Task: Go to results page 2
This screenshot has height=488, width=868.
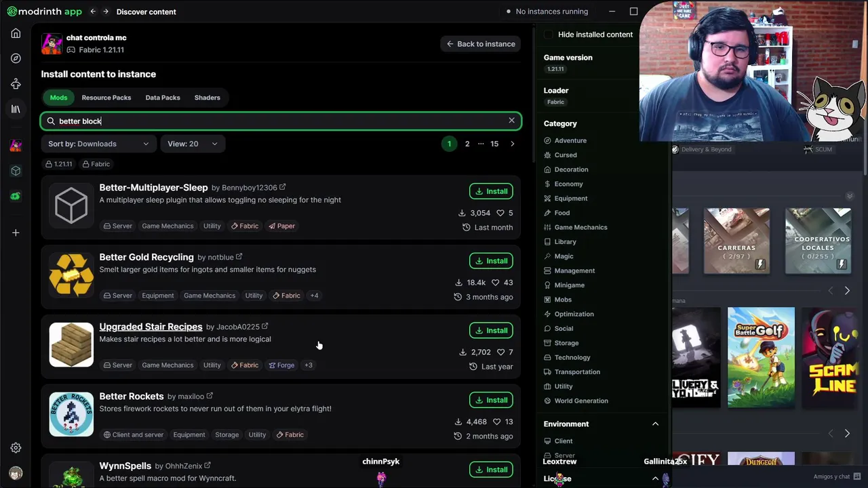Action: 467,144
